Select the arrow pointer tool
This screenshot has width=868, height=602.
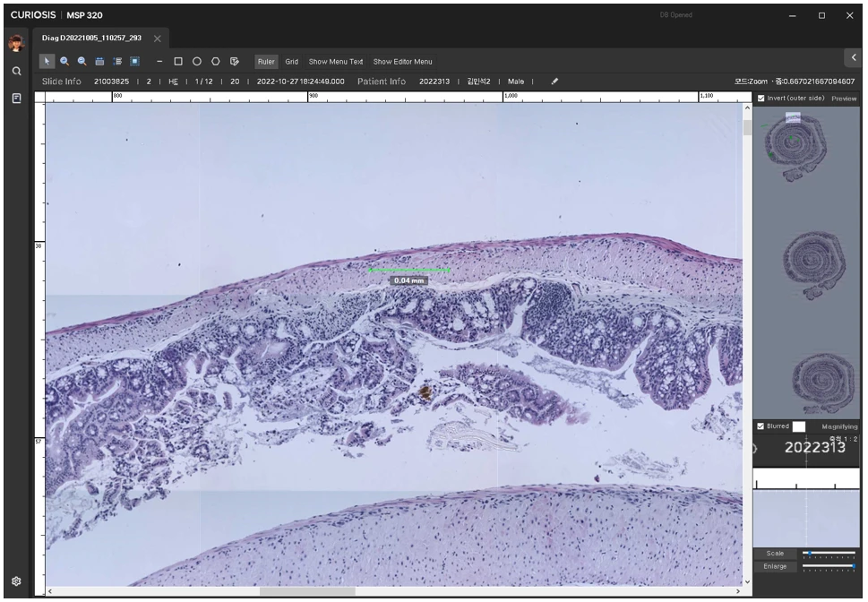coord(47,62)
